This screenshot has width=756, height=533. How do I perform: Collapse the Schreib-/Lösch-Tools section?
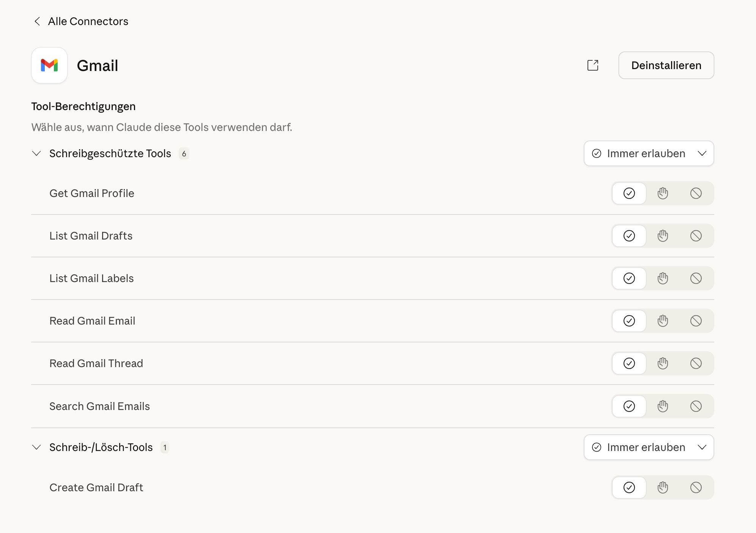pos(36,447)
